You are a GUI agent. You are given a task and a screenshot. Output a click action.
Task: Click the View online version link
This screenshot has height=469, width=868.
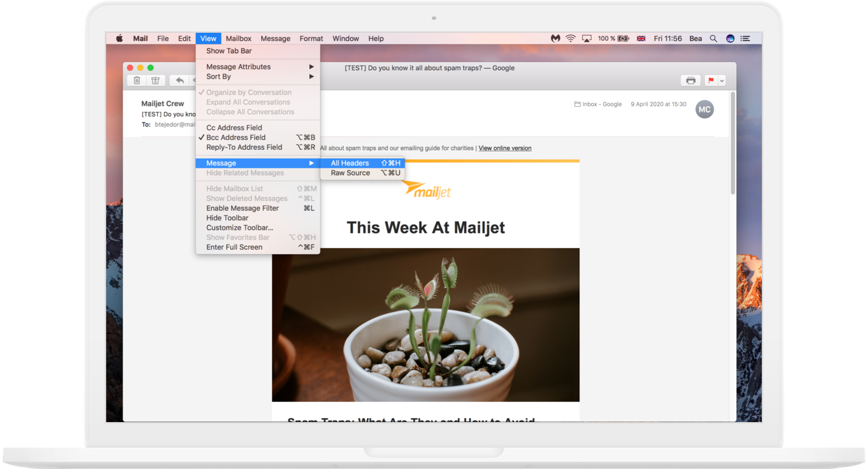505,148
